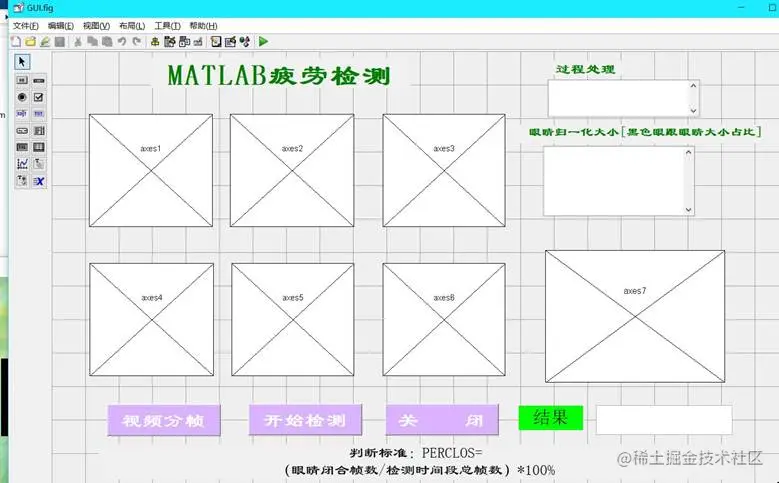Open the code Editor from the toolbar
This screenshot has width=779, height=483.
click(216, 42)
